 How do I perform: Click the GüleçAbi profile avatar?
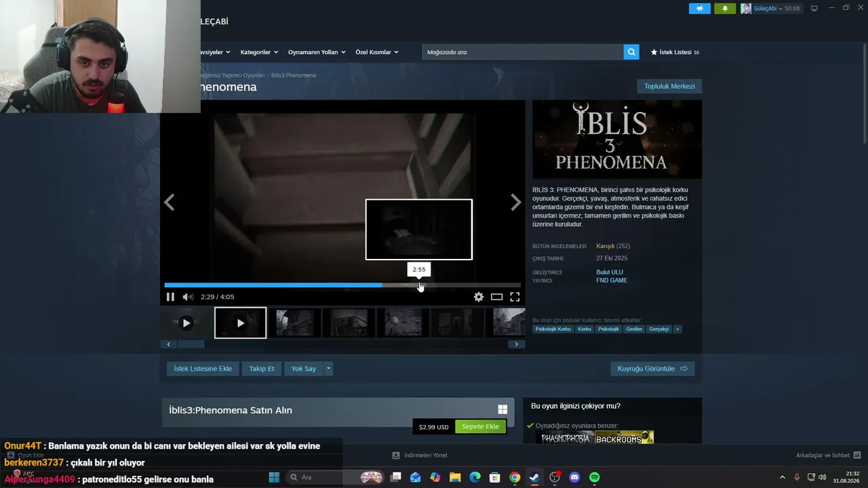click(x=746, y=9)
